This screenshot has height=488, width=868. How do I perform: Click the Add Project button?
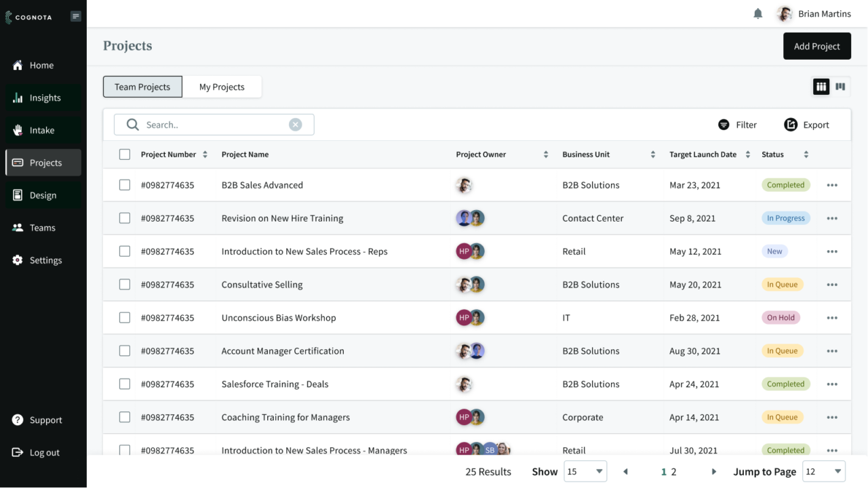pos(816,46)
